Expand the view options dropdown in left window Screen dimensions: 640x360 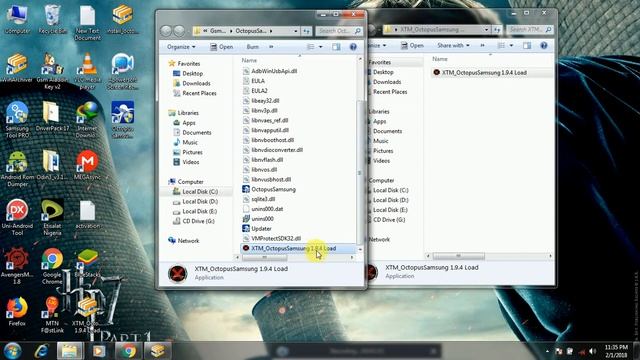click(320, 47)
